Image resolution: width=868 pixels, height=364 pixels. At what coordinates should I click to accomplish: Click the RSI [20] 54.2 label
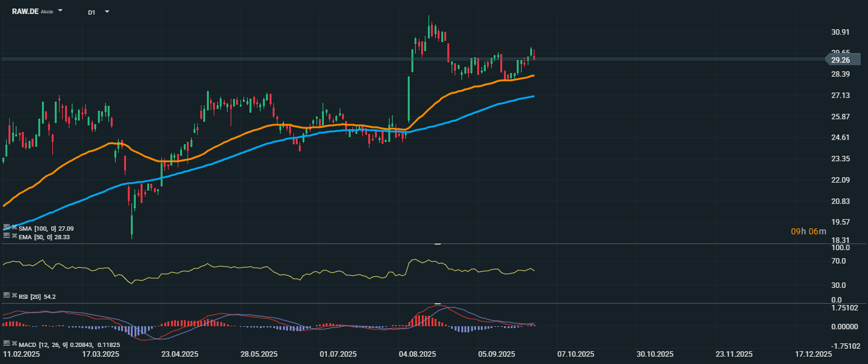(x=37, y=296)
